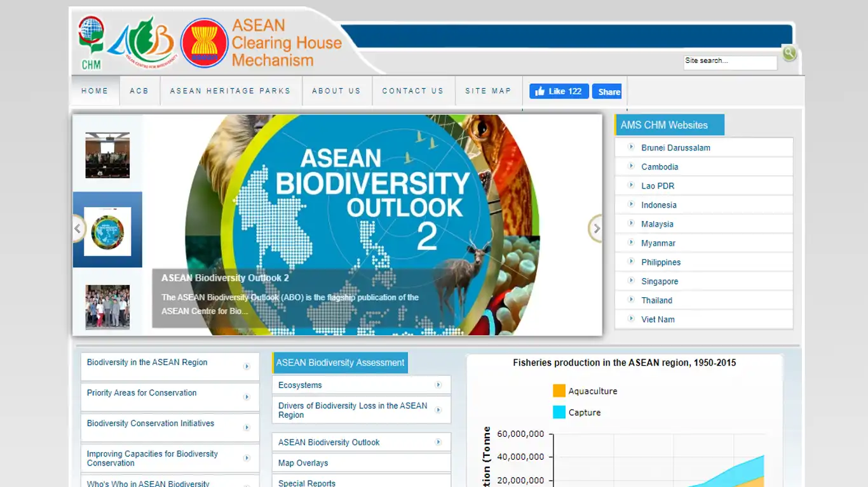The height and width of the screenshot is (487, 868).
Task: Open the ABOUT US page
Action: tap(336, 91)
